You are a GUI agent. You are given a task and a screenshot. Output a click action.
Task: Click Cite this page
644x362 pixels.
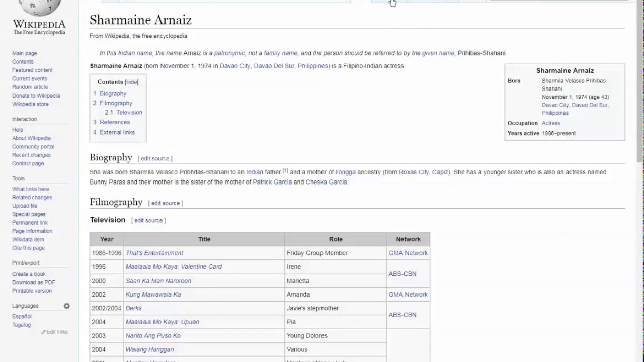pos(28,248)
